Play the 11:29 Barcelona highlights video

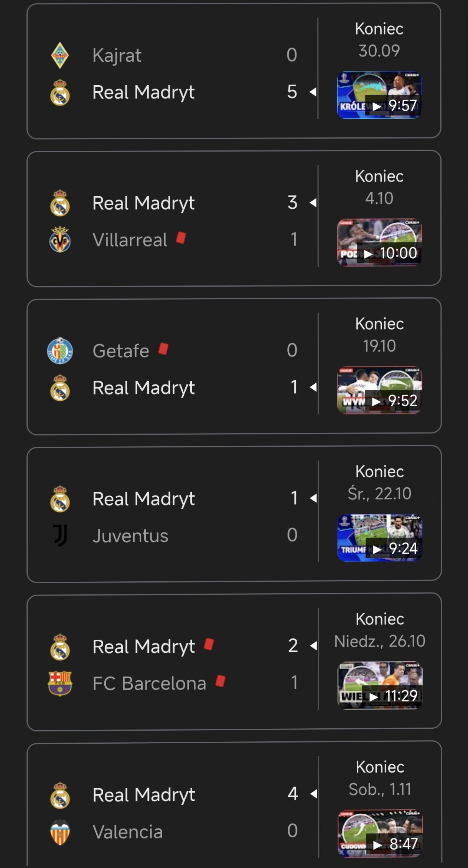[380, 685]
